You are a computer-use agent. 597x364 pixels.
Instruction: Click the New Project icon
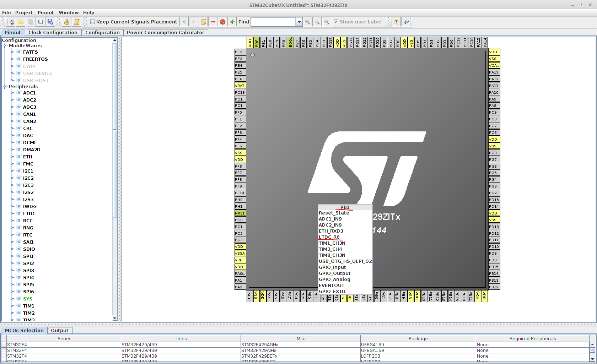pos(11,22)
